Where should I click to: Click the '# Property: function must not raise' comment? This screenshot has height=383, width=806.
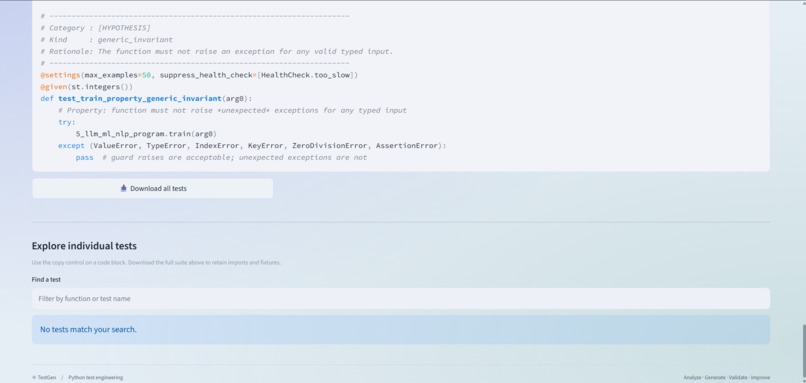pyautogui.click(x=232, y=110)
